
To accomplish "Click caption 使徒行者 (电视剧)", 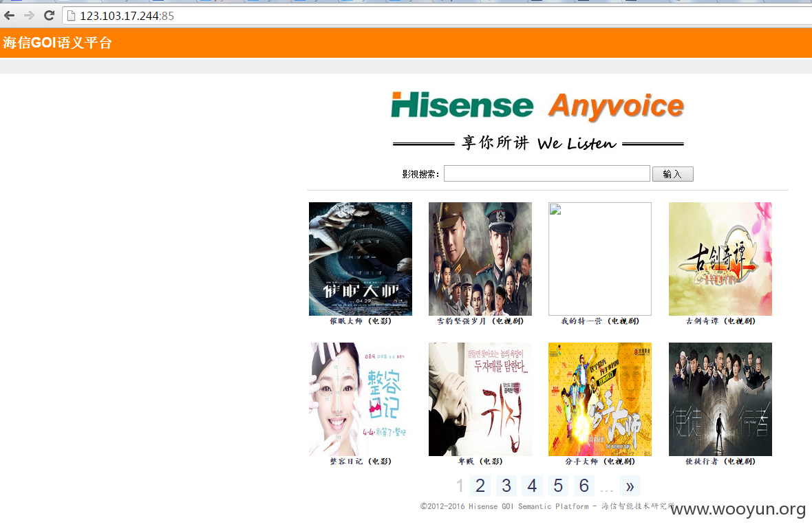I will pos(720,461).
